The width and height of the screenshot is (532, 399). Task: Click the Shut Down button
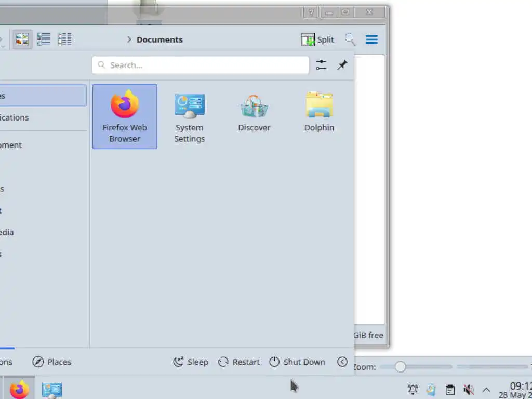[297, 362]
